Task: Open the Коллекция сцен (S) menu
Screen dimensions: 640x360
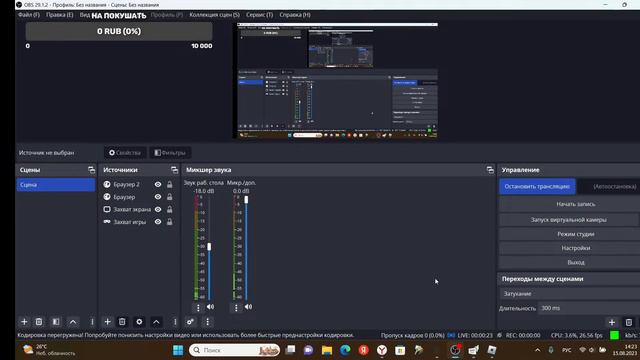Action: [214, 15]
